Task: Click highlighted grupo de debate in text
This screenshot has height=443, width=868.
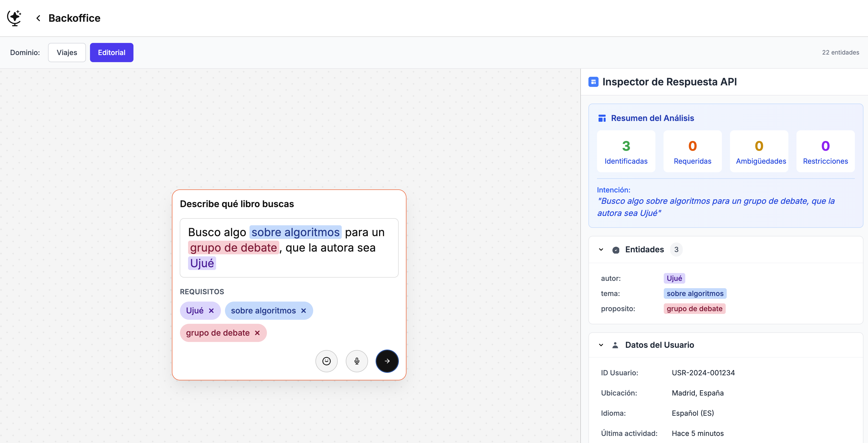Action: point(233,248)
